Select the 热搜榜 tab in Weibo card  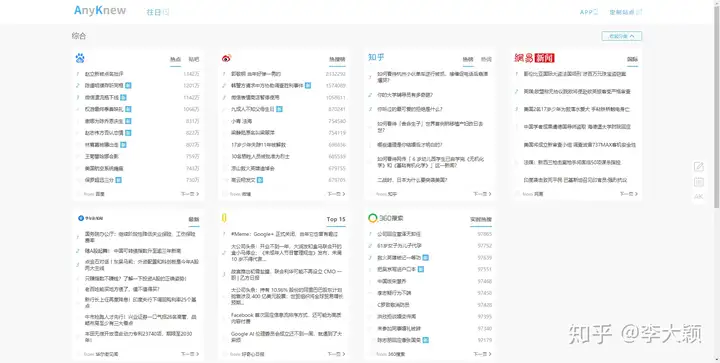(337, 60)
